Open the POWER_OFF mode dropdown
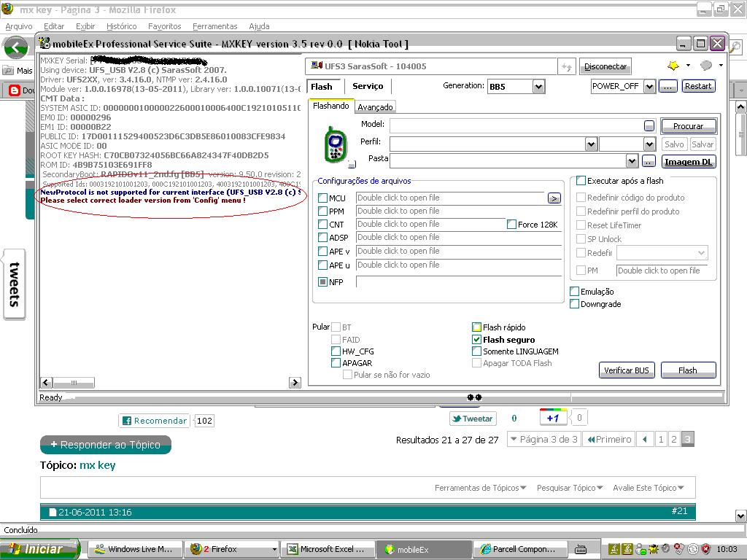 tap(649, 86)
